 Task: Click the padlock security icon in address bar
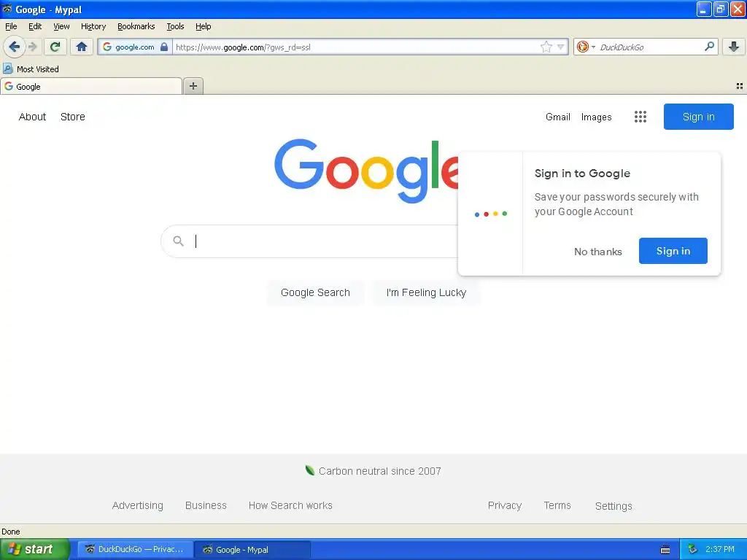(x=164, y=47)
